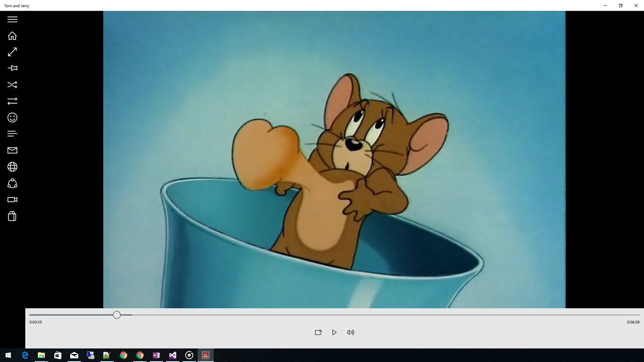Click the cast-to-device icon below the seek bar

[318, 332]
